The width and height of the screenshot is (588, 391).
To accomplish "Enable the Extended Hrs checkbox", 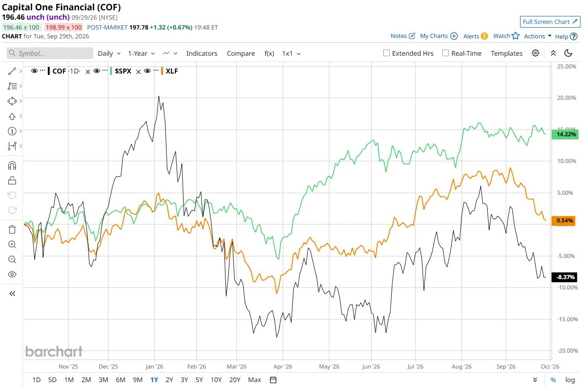I will (387, 53).
